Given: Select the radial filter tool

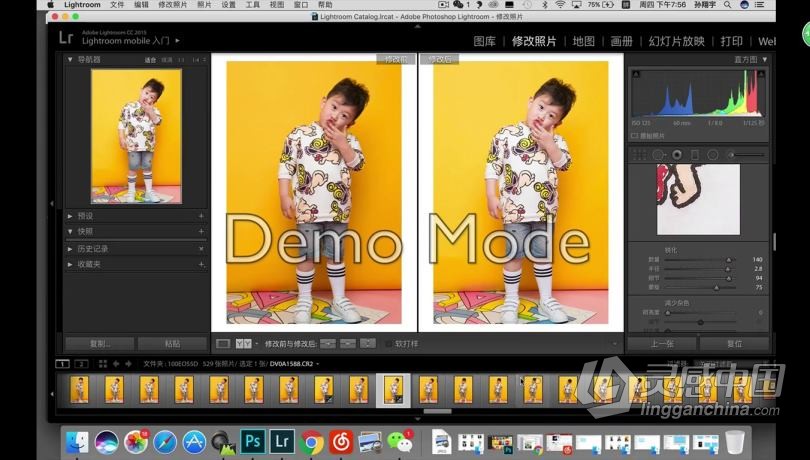Looking at the screenshot, I should coord(713,155).
